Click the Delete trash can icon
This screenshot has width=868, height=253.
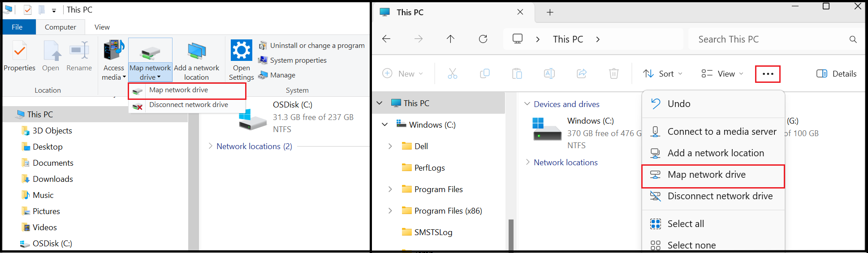[614, 73]
